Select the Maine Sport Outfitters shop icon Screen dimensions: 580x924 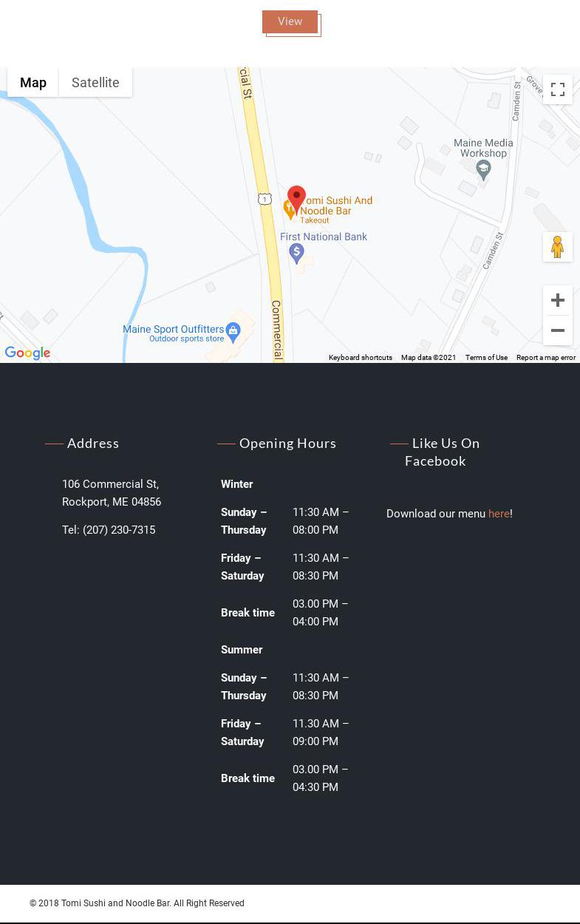pos(233,330)
